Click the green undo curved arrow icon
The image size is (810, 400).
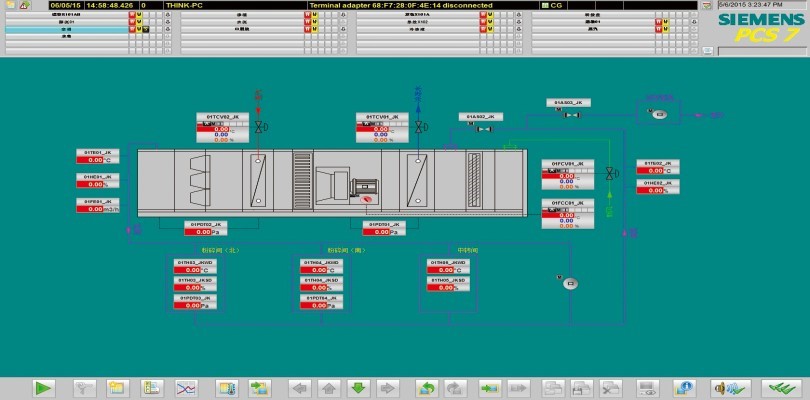(426, 388)
